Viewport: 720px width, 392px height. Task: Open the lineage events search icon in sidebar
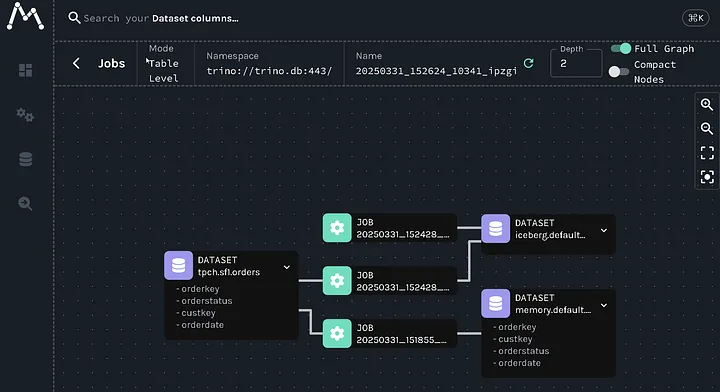(x=25, y=203)
